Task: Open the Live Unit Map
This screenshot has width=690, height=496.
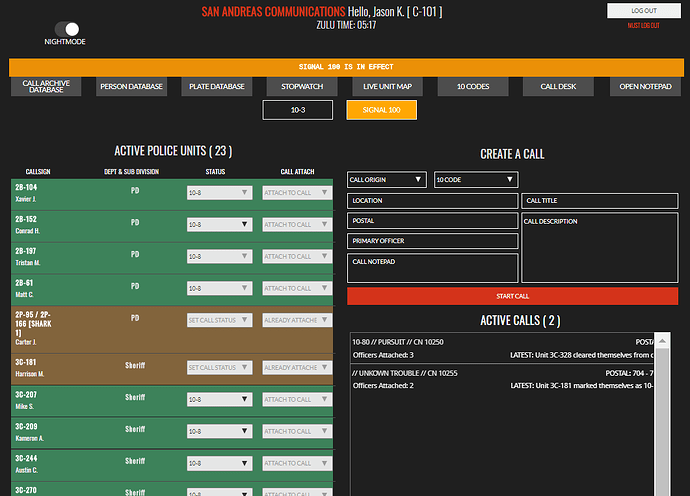Action: click(x=387, y=86)
